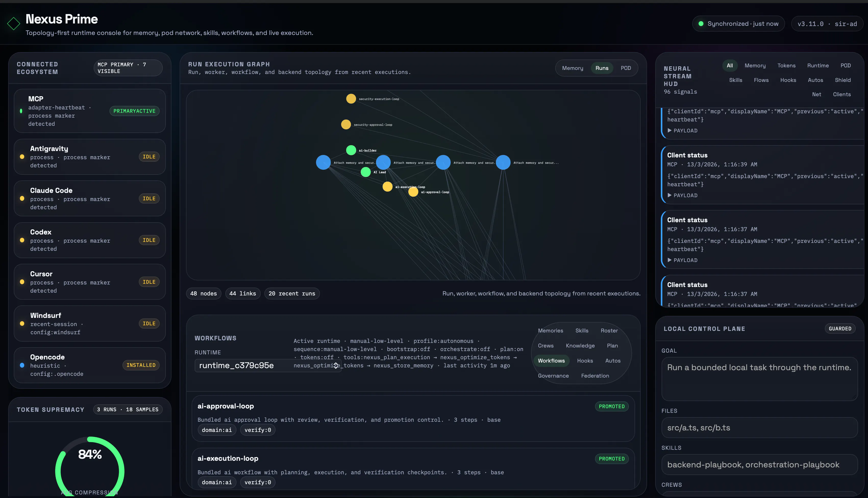Image resolution: width=868 pixels, height=498 pixels.
Task: Click the INSTALLED badge on Opencode
Action: 141,365
